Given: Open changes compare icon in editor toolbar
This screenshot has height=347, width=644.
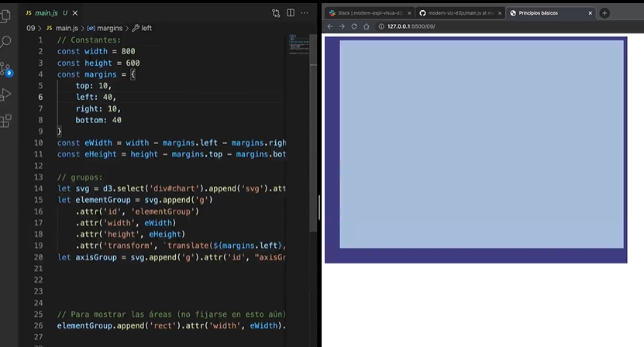Looking at the screenshot, I should point(276,13).
